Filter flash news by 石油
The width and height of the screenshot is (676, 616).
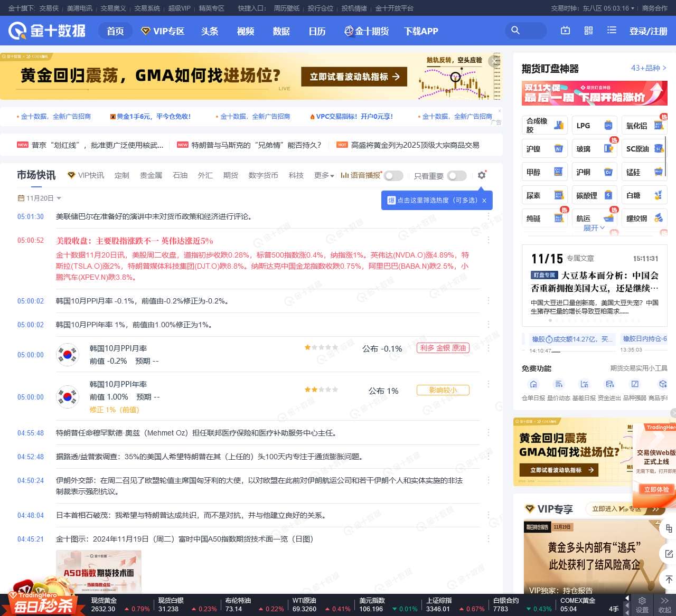pyautogui.click(x=180, y=175)
